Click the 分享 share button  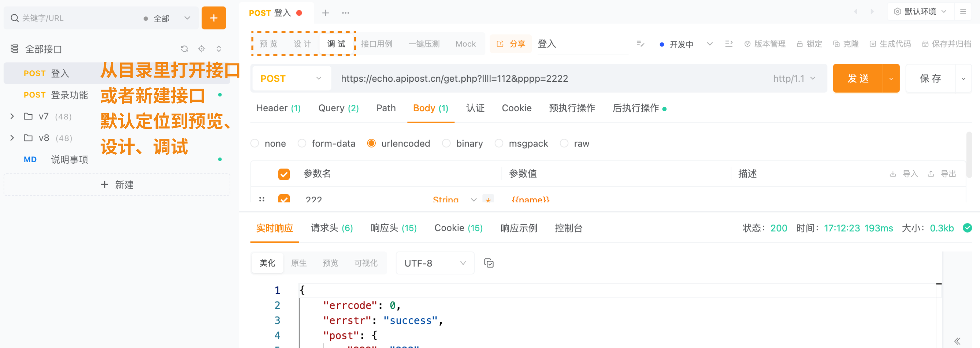(x=511, y=44)
